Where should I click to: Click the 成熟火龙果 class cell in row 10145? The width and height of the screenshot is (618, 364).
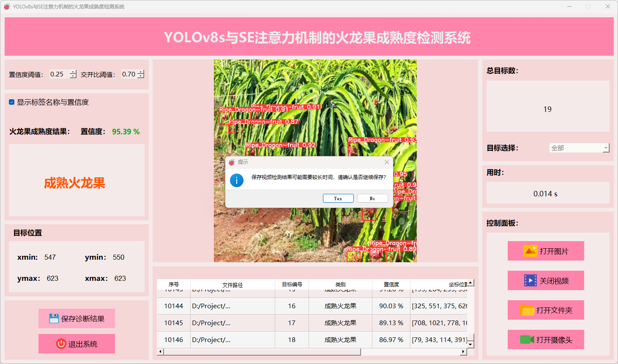[x=341, y=323]
